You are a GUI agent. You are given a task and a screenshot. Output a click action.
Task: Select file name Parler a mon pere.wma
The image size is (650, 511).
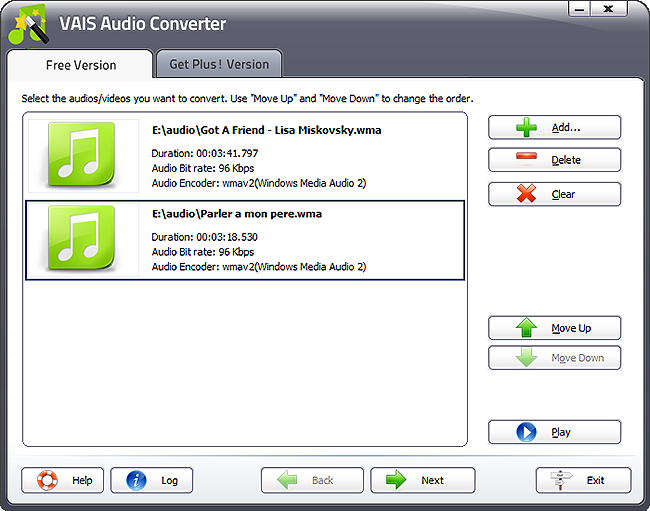coord(237,214)
